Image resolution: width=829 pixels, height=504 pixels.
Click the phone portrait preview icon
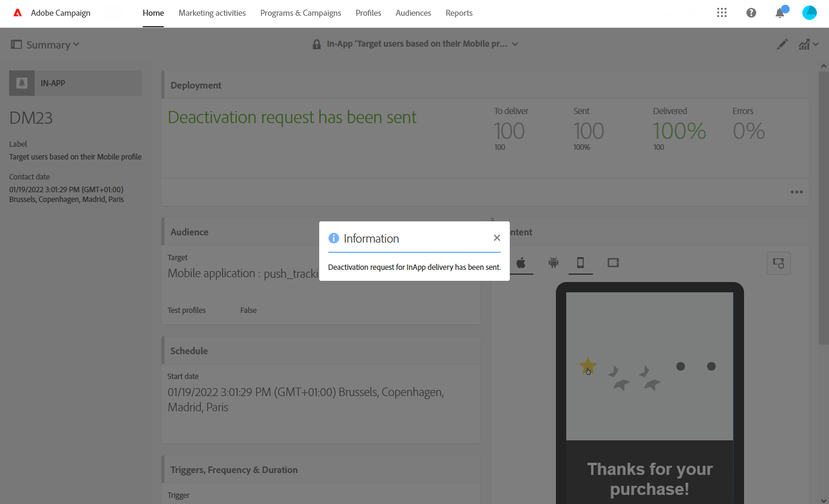pyautogui.click(x=580, y=263)
